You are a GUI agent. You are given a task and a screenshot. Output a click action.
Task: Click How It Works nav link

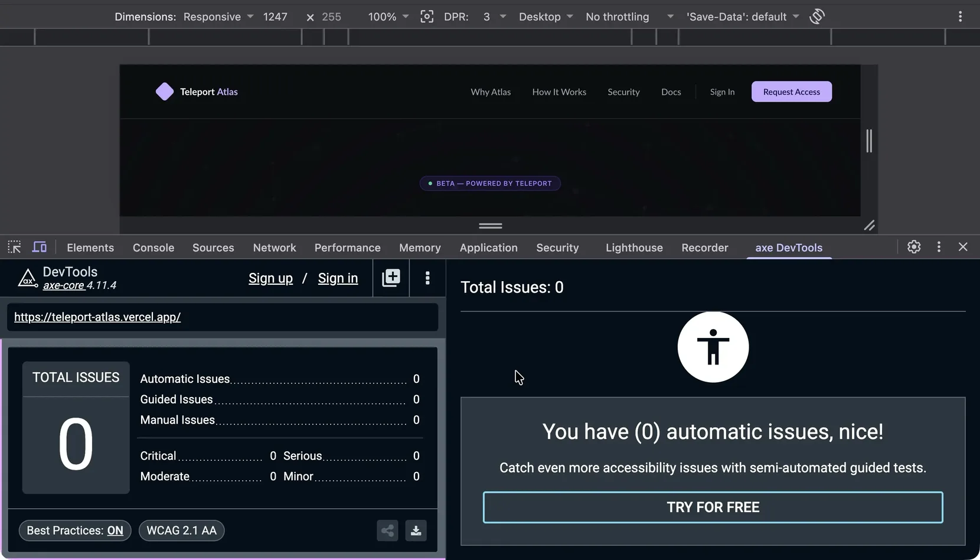(x=559, y=92)
